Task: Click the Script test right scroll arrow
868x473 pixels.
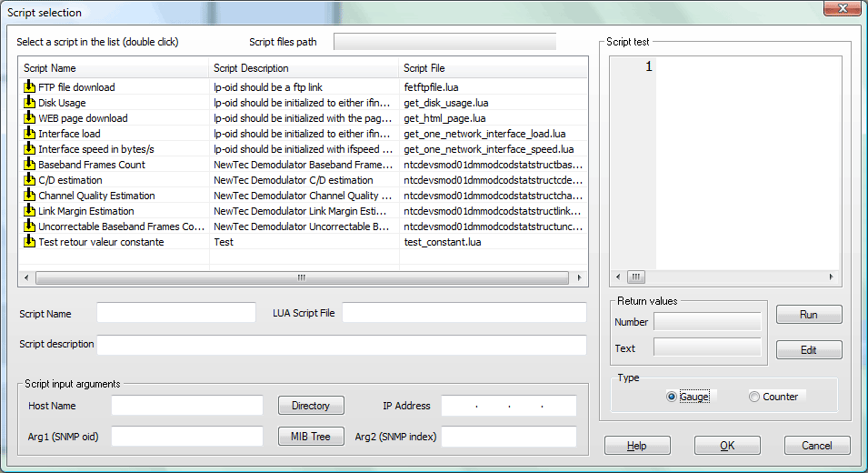Action: 831,277
